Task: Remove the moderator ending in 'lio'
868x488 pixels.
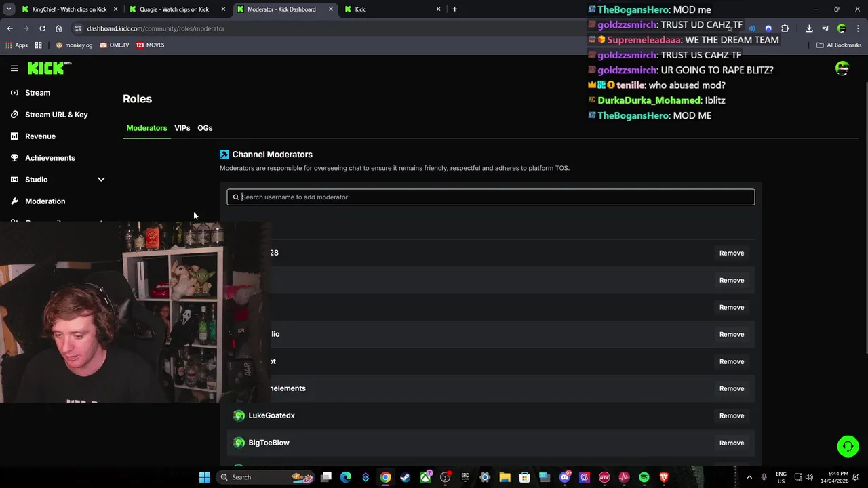Action: point(732,334)
